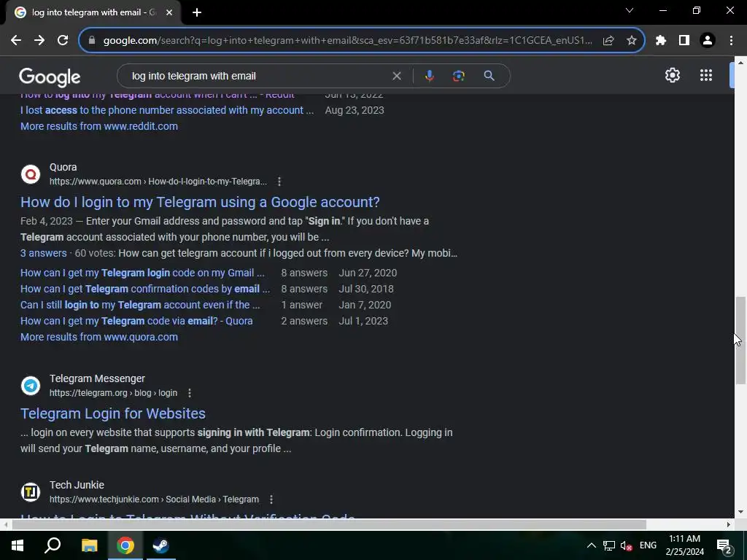
Task: Click the Tech Junkie favicon
Action: tap(31, 492)
